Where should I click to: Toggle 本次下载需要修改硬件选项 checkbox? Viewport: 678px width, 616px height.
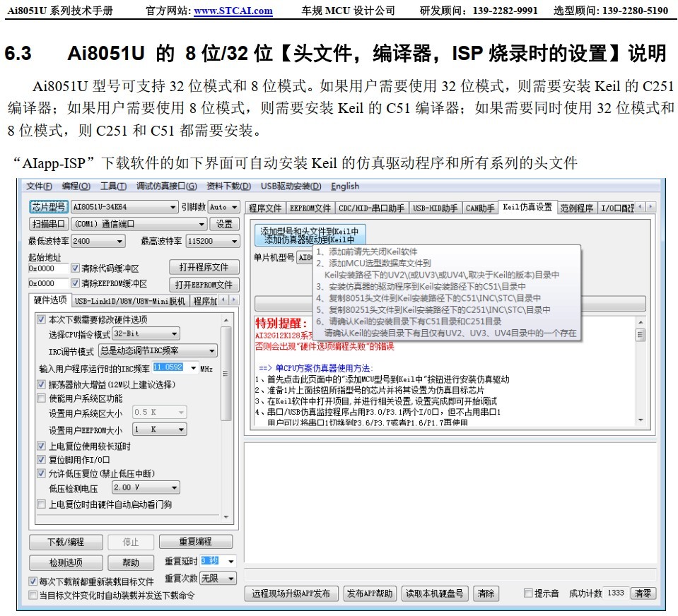click(x=41, y=319)
